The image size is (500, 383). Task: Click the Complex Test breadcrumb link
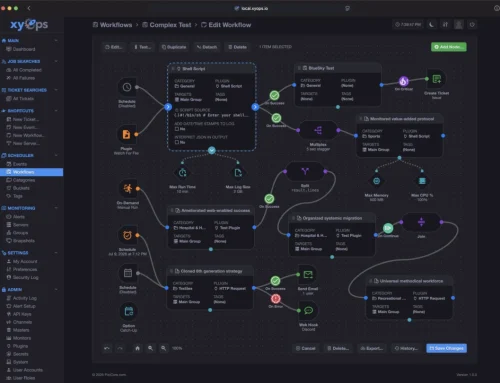(x=167, y=25)
